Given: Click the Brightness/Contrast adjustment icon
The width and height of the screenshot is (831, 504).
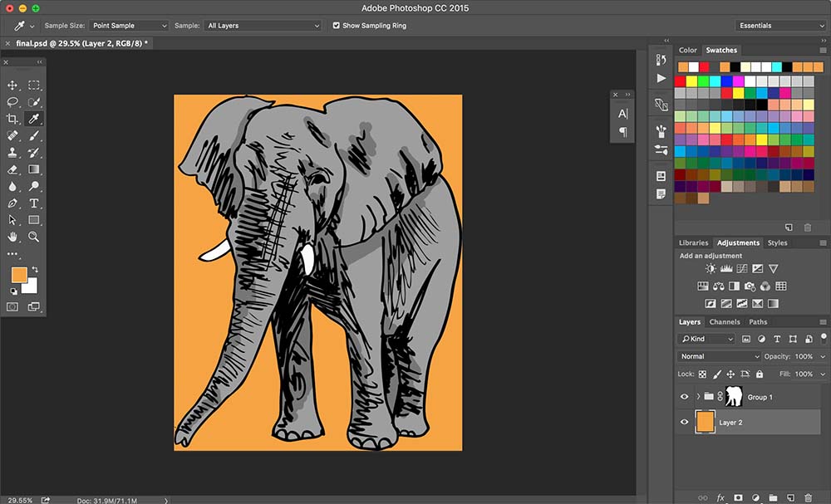Looking at the screenshot, I should point(710,269).
